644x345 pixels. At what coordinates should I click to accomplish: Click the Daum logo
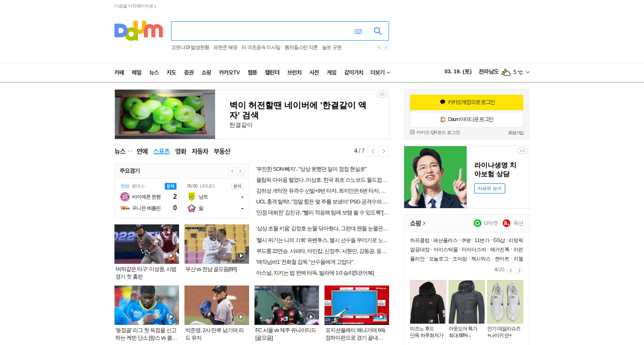pos(138,31)
